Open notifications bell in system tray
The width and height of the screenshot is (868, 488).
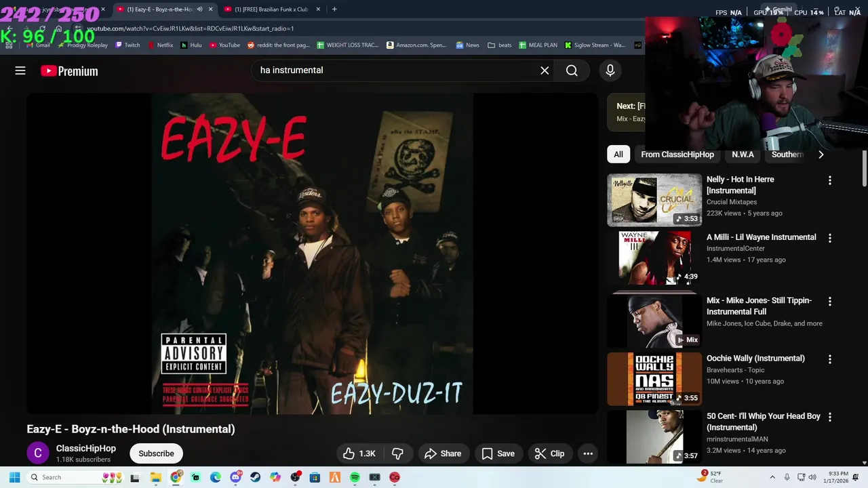coord(855,477)
